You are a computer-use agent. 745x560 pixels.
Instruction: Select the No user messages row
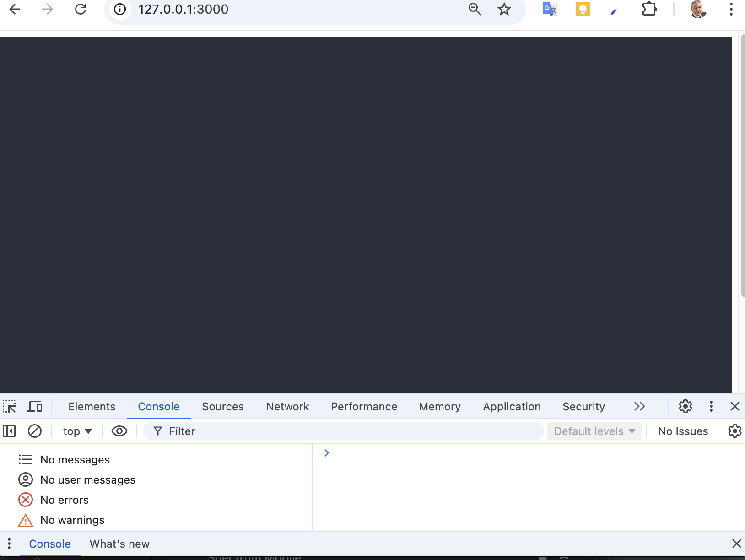click(156, 479)
